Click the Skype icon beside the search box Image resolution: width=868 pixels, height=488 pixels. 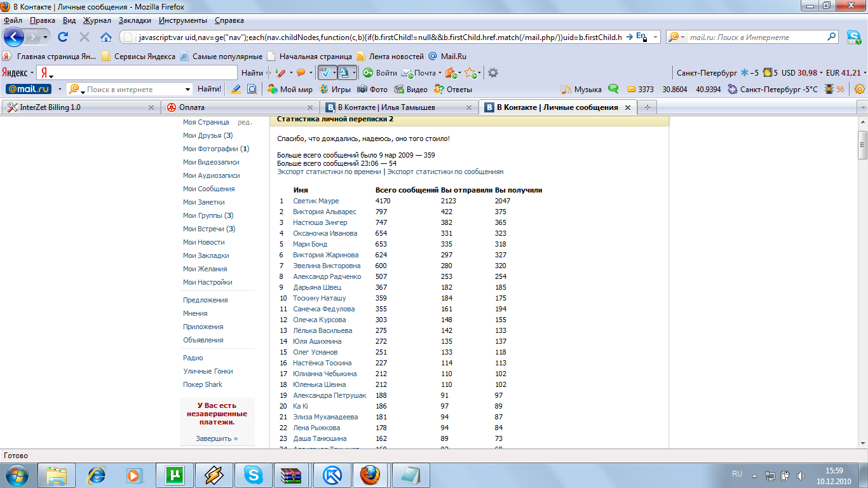pos(853,37)
